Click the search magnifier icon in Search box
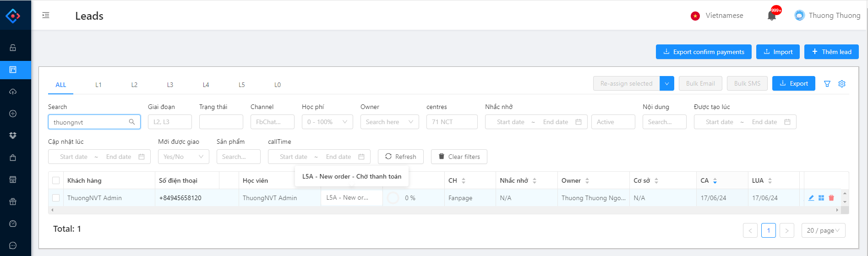This screenshot has height=256, width=868. tap(132, 122)
